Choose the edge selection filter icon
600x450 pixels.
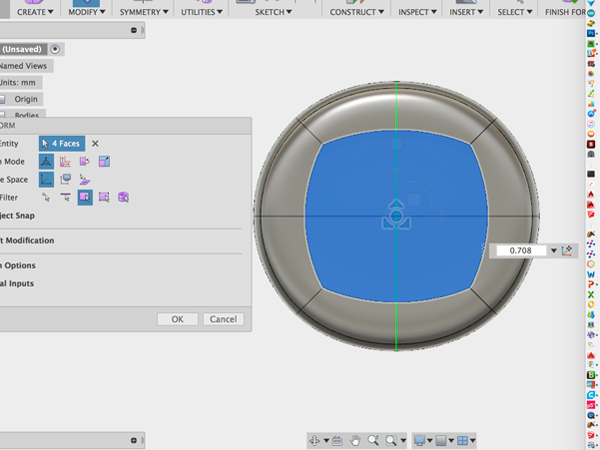65,197
